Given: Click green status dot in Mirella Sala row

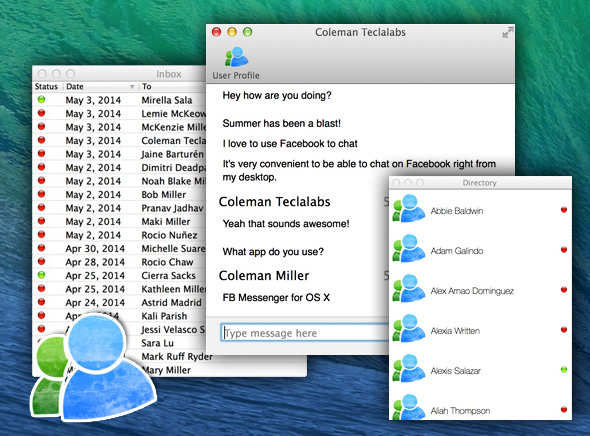Looking at the screenshot, I should [x=41, y=99].
